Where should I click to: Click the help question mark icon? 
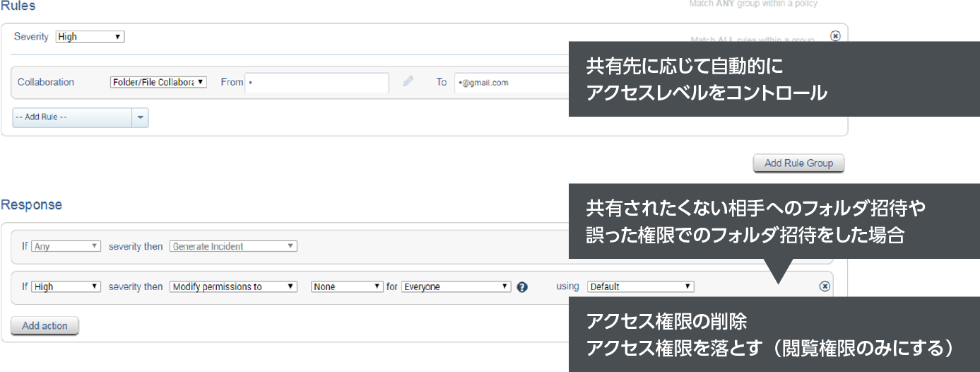click(522, 287)
